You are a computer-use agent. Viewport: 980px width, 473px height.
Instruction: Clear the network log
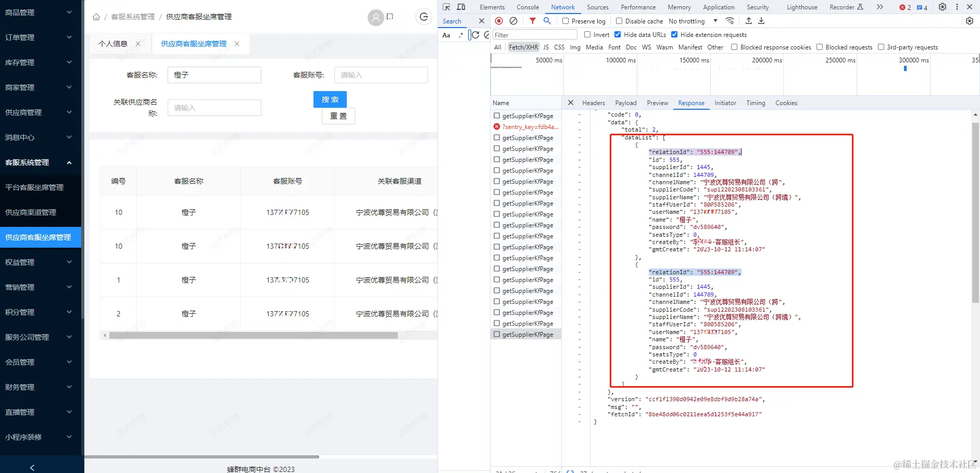[513, 21]
